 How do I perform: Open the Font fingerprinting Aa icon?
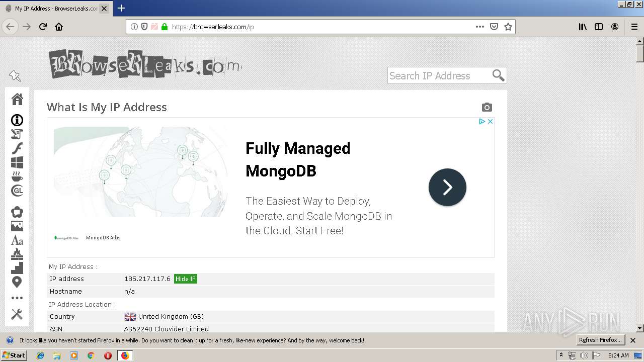pos(17,240)
